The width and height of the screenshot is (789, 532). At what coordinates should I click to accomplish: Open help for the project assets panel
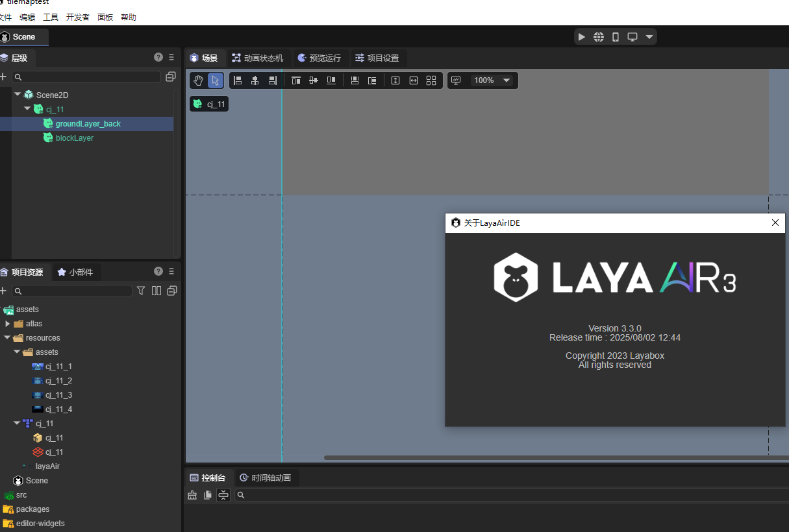pyautogui.click(x=158, y=271)
